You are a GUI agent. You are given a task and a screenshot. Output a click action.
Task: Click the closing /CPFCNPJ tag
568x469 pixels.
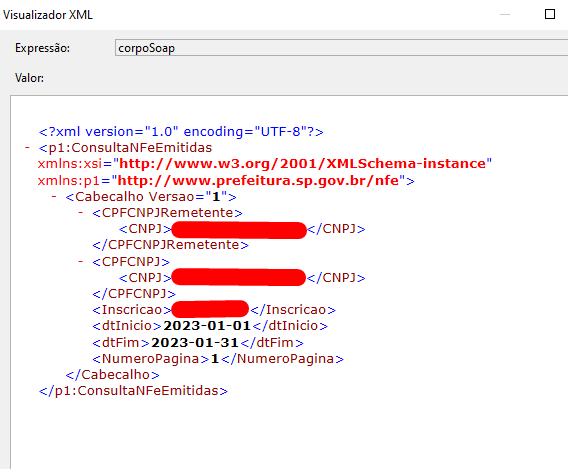pyautogui.click(x=134, y=293)
